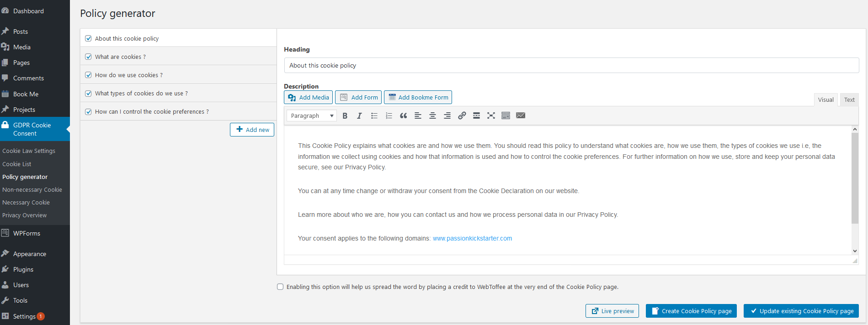Switch editor to Visual tab
Viewport: 868px width, 325px height.
[825, 100]
